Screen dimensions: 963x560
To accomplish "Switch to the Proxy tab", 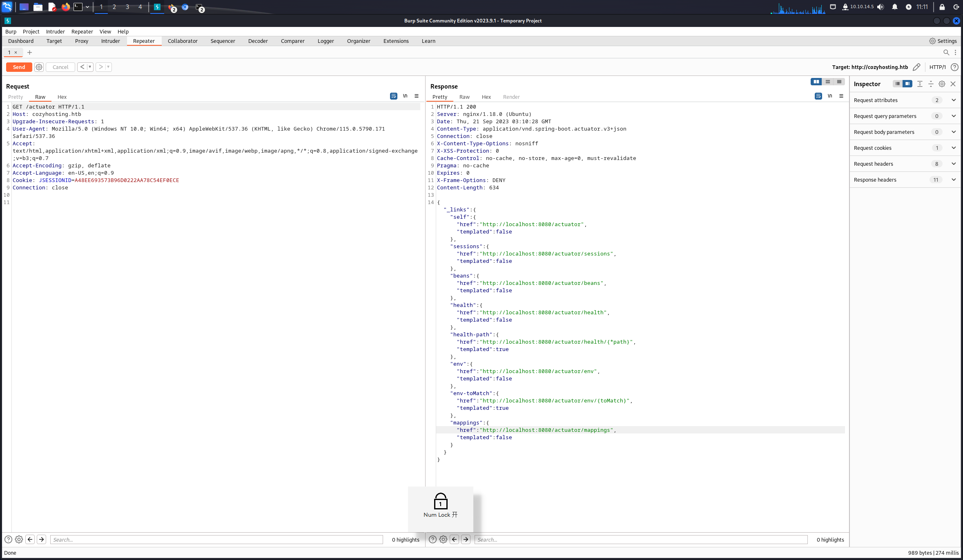I will pos(82,41).
